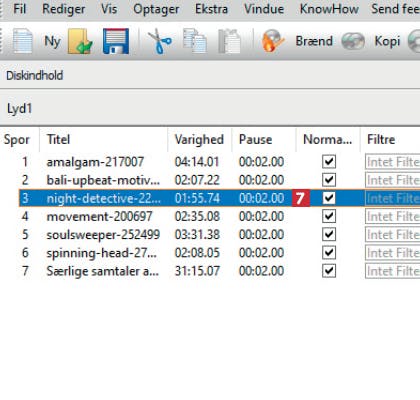Open filter field for bali-upbeat-motiv track
The width and height of the screenshot is (420, 400).
[392, 180]
